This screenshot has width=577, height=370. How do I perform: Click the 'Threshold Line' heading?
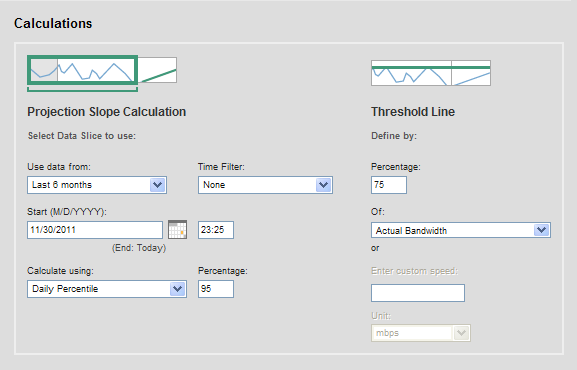(413, 112)
